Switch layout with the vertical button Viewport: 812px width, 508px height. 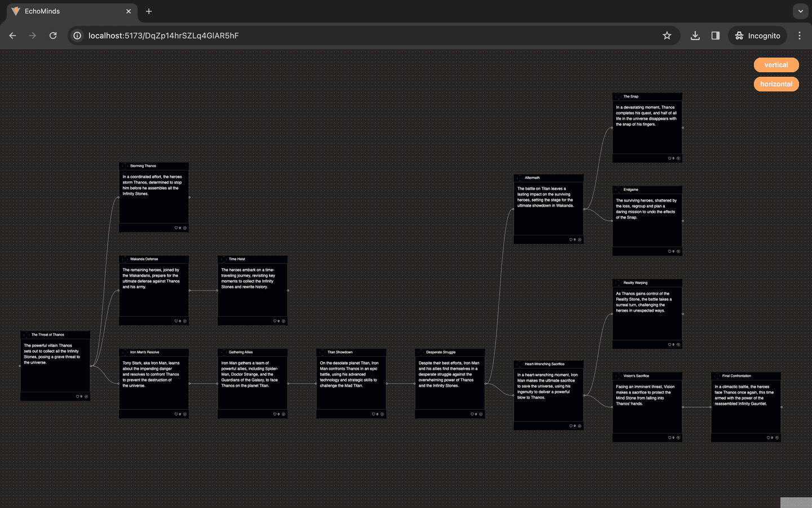(x=776, y=65)
